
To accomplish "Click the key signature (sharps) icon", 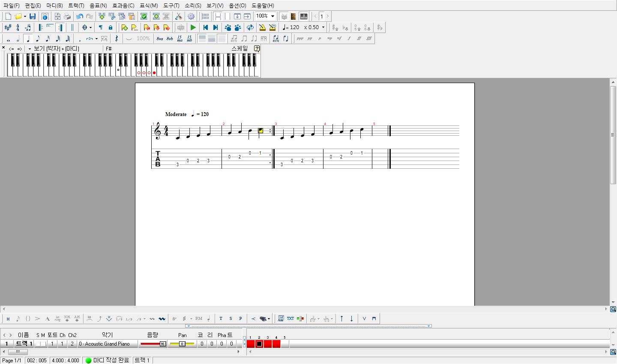I will click(x=8, y=27).
